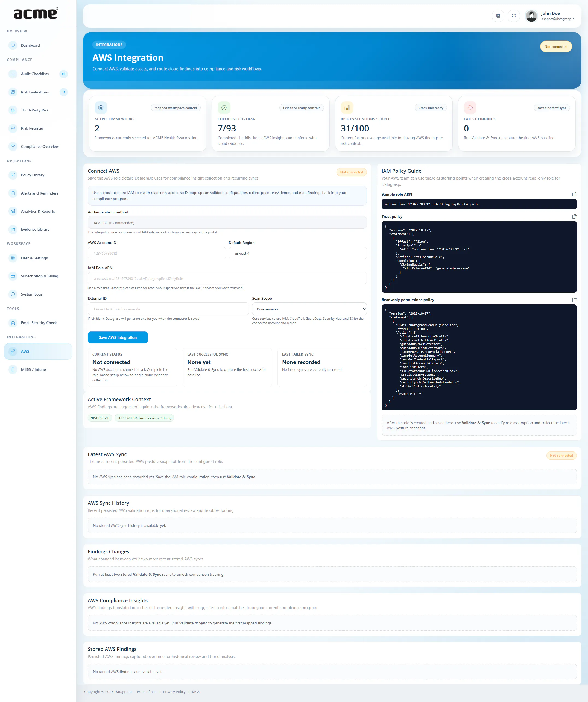Click the sample ARN code text
The width and height of the screenshot is (588, 702).
(431, 204)
